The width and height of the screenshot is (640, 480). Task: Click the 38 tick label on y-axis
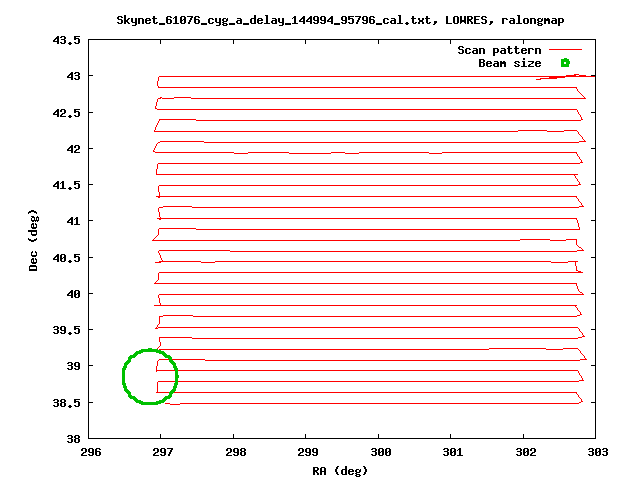pos(74,439)
